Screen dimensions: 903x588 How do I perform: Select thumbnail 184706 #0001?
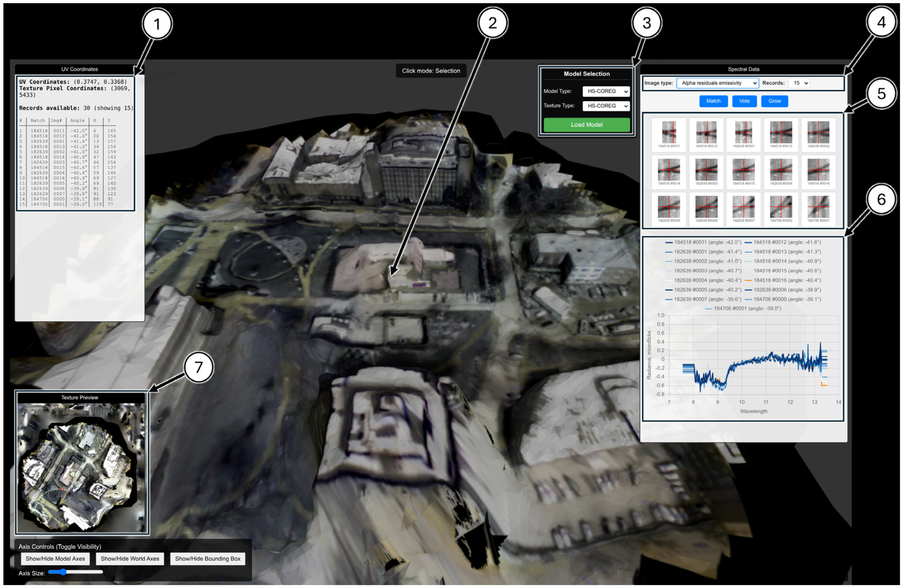[x=818, y=209]
